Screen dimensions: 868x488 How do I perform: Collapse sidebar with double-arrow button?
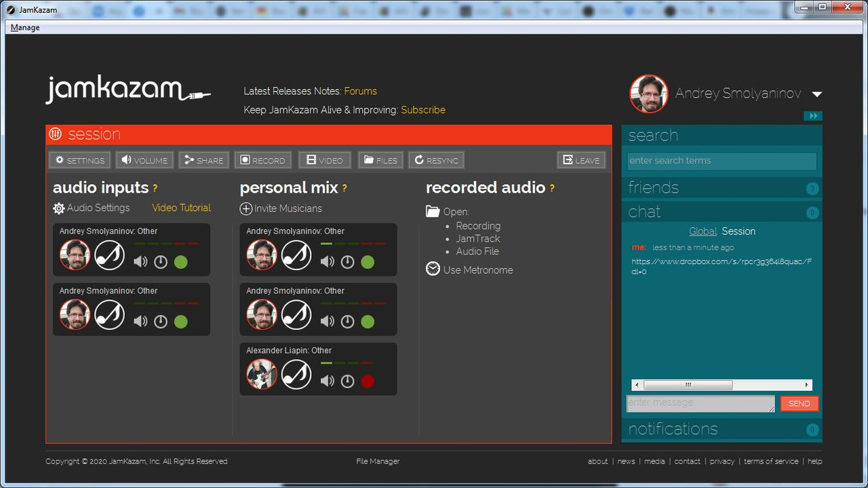(x=813, y=116)
